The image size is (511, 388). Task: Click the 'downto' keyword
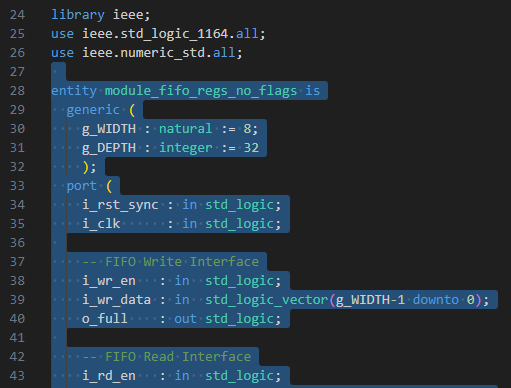click(436, 300)
